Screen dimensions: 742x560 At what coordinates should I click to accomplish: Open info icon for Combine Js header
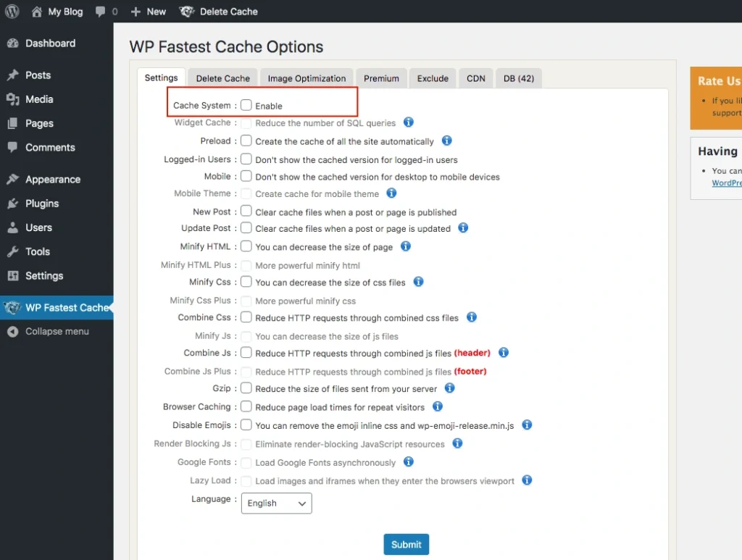pos(504,353)
